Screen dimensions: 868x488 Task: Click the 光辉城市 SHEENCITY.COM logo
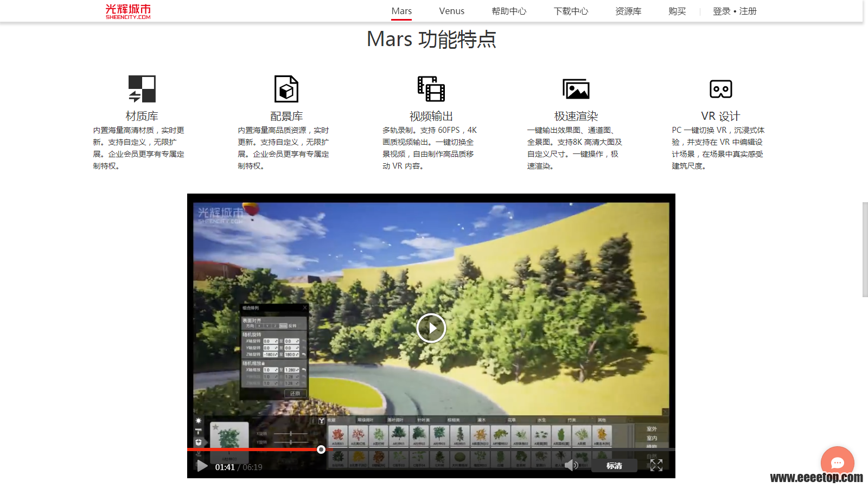click(x=128, y=11)
